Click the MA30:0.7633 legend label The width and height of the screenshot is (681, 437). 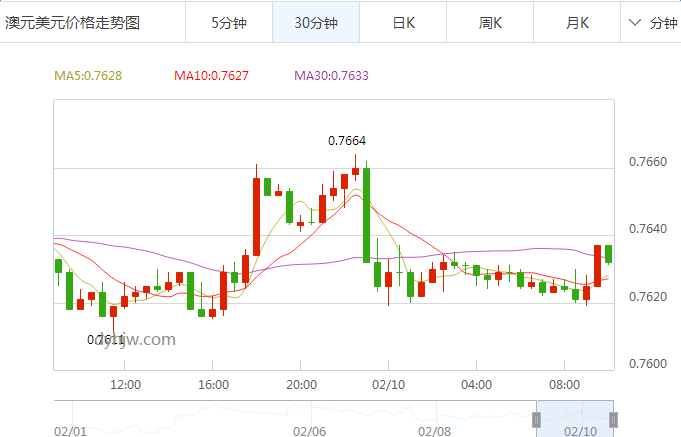[x=331, y=76]
